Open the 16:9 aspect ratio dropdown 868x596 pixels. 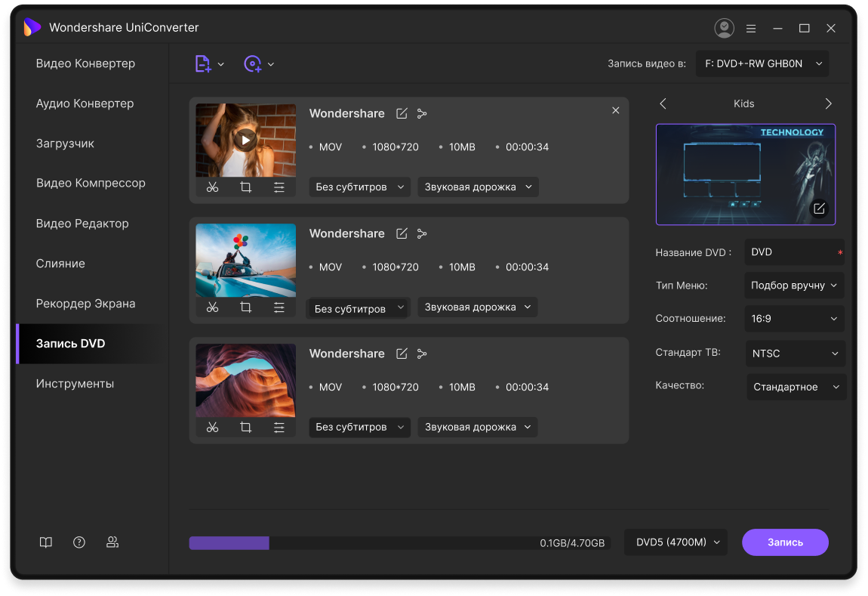(794, 319)
